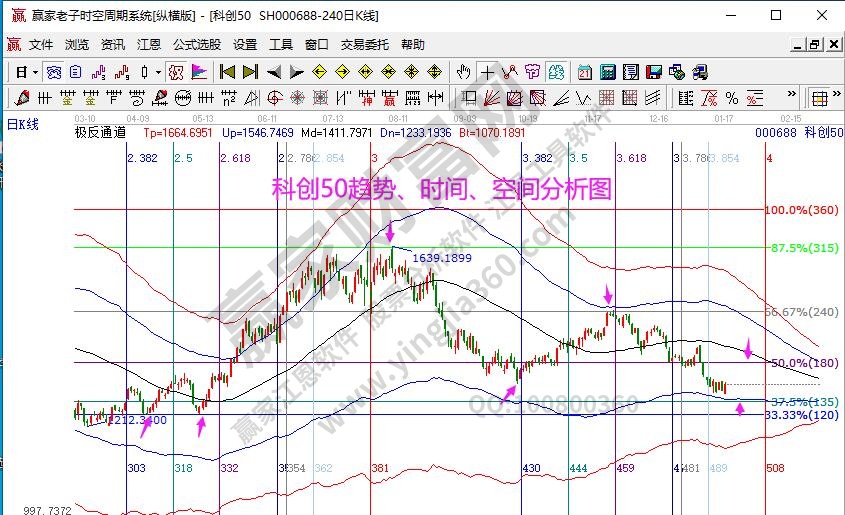Click the 50.0%(180) level line label
This screenshot has width=845, height=515.
(x=800, y=362)
